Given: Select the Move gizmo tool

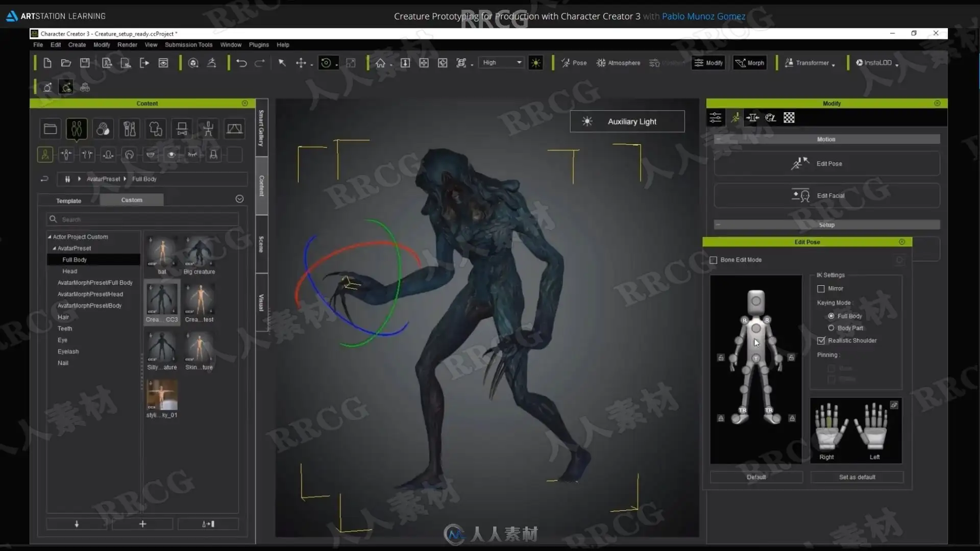Looking at the screenshot, I should tap(301, 63).
